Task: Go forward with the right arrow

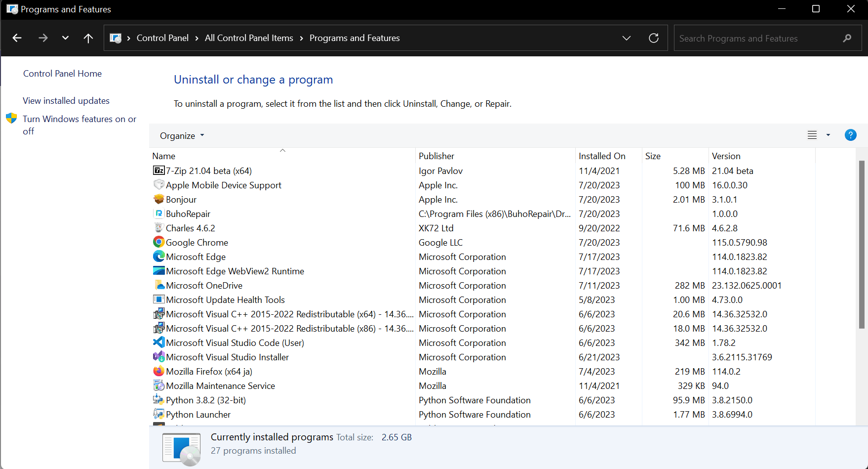Action: coord(43,38)
